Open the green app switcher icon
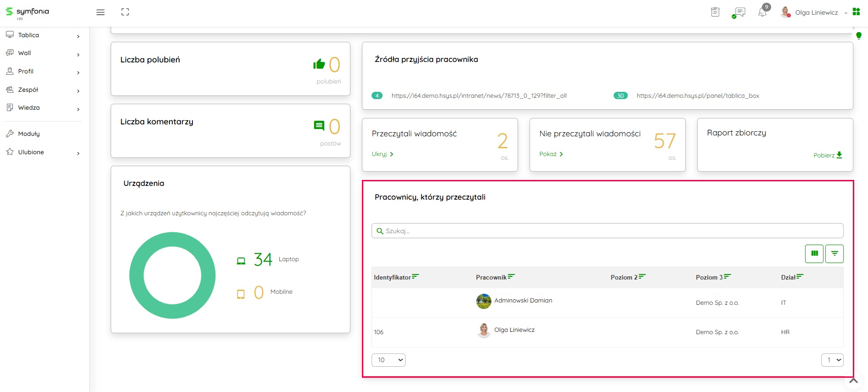This screenshot has width=868, height=392. [856, 12]
